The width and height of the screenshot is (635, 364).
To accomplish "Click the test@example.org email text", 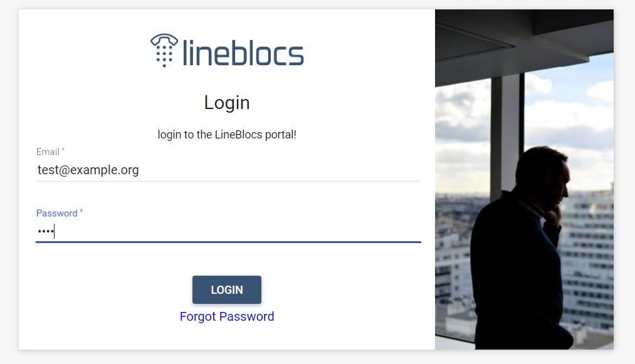I will pyautogui.click(x=88, y=170).
